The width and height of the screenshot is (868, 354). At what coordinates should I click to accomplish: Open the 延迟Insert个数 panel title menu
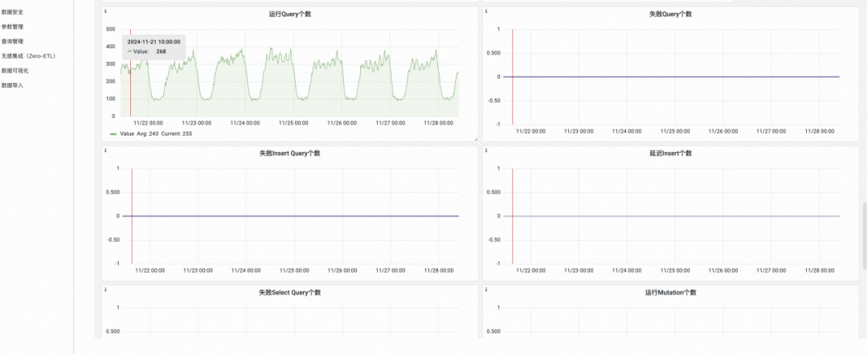pyautogui.click(x=670, y=153)
